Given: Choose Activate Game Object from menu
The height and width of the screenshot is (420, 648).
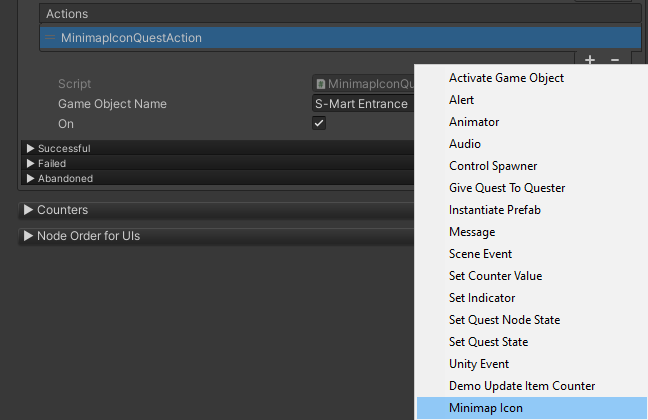Looking at the screenshot, I should tap(531, 78).
